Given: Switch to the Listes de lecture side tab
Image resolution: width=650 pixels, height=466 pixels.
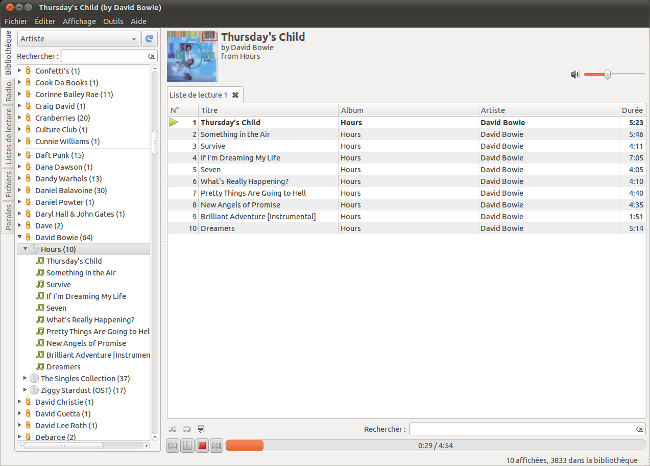Looking at the screenshot, I should coord(8,137).
